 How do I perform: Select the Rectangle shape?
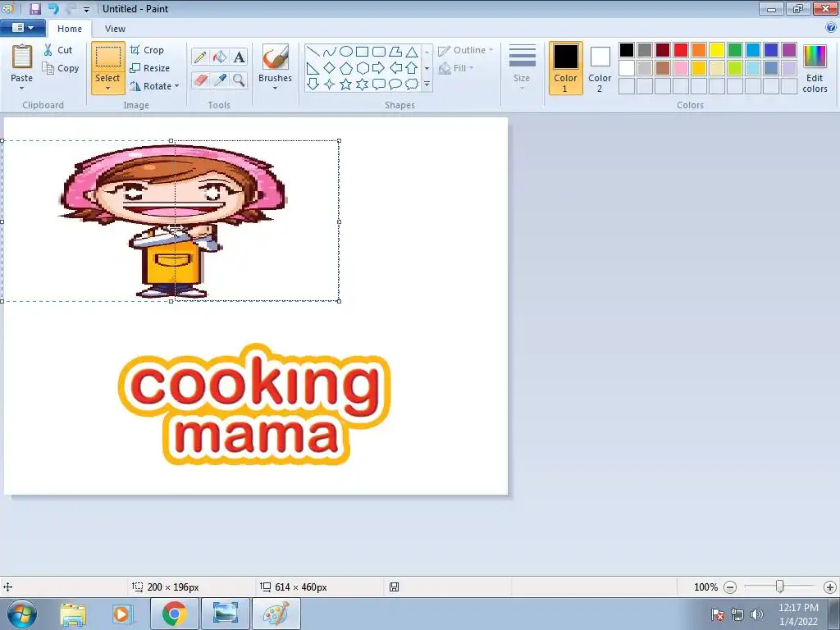coord(362,52)
